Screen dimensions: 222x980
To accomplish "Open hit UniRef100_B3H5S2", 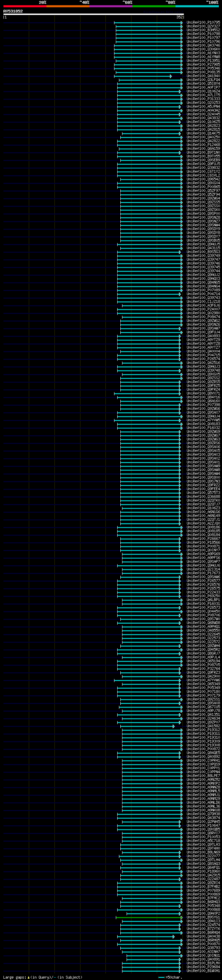I will click(203, 30).
